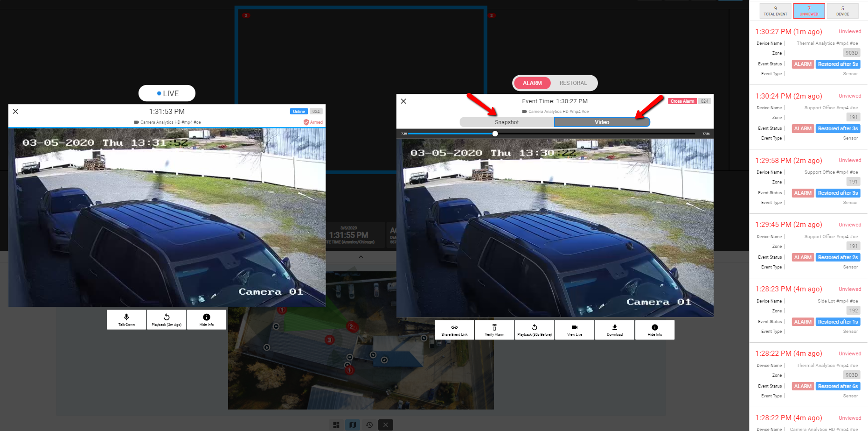Click the Share Event Link button
The image size is (868, 431).
coord(454,330)
